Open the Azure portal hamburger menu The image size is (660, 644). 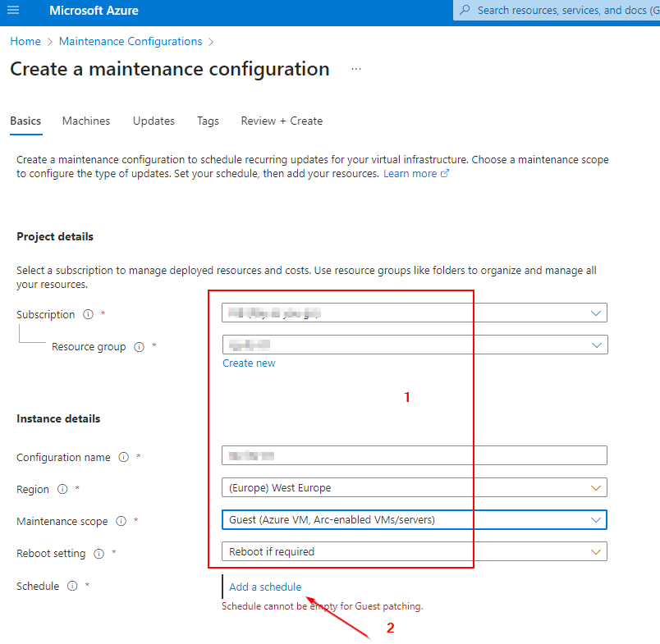(x=13, y=10)
